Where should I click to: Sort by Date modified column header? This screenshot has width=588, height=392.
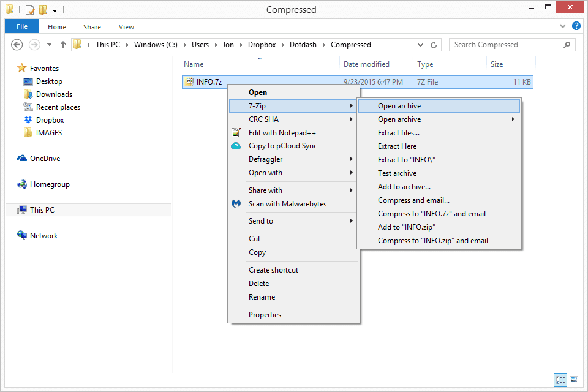pyautogui.click(x=366, y=64)
